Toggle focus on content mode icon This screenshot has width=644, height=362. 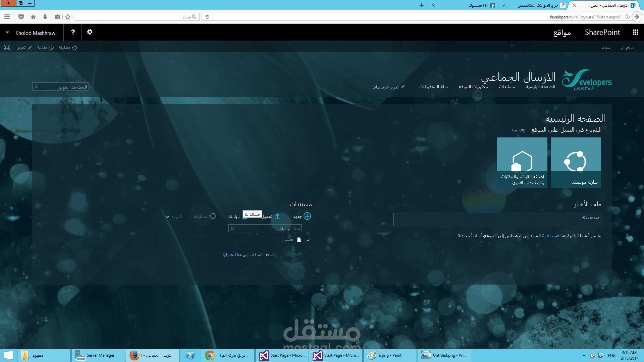pyautogui.click(x=7, y=48)
